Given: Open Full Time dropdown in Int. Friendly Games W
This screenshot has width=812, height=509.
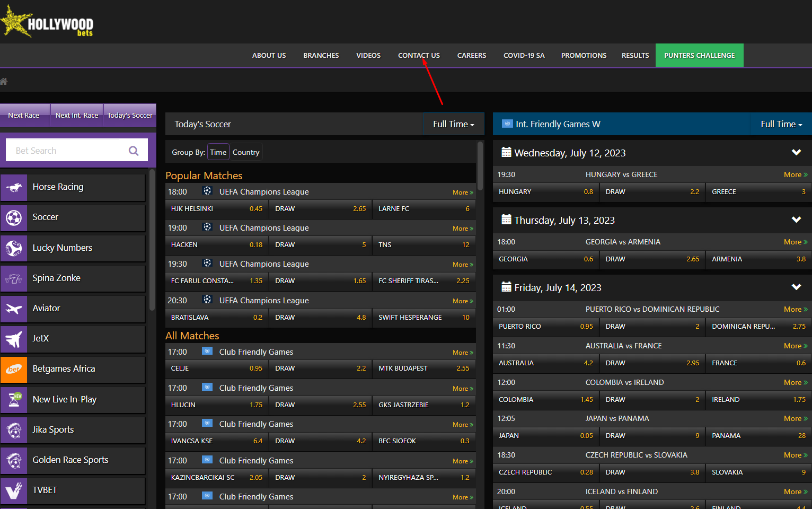Looking at the screenshot, I should [781, 124].
